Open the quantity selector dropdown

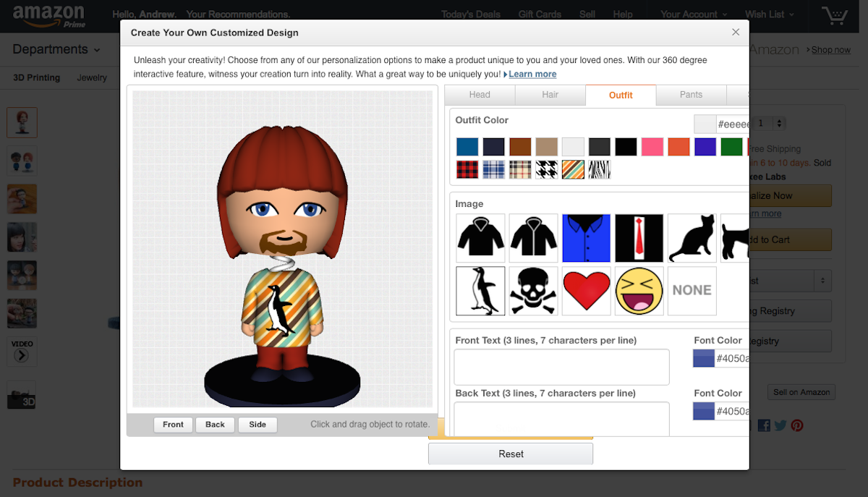pos(770,123)
